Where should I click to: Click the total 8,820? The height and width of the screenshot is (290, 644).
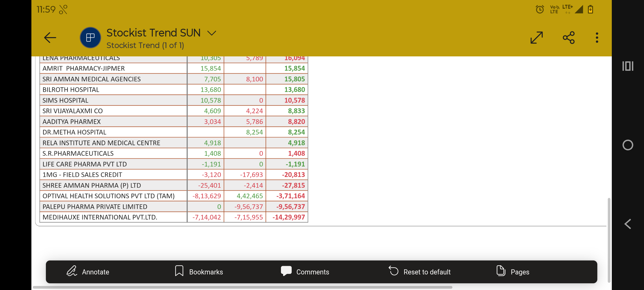click(x=297, y=122)
